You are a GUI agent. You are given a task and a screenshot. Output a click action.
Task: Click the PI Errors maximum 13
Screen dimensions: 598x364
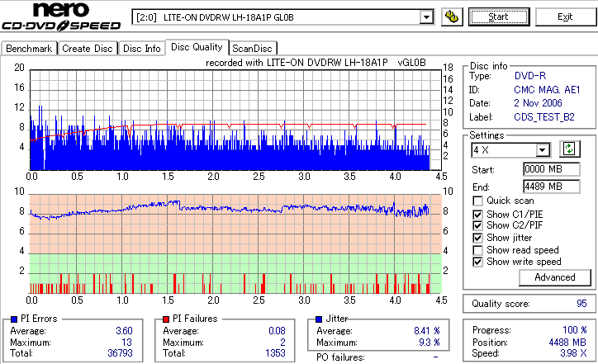126,343
